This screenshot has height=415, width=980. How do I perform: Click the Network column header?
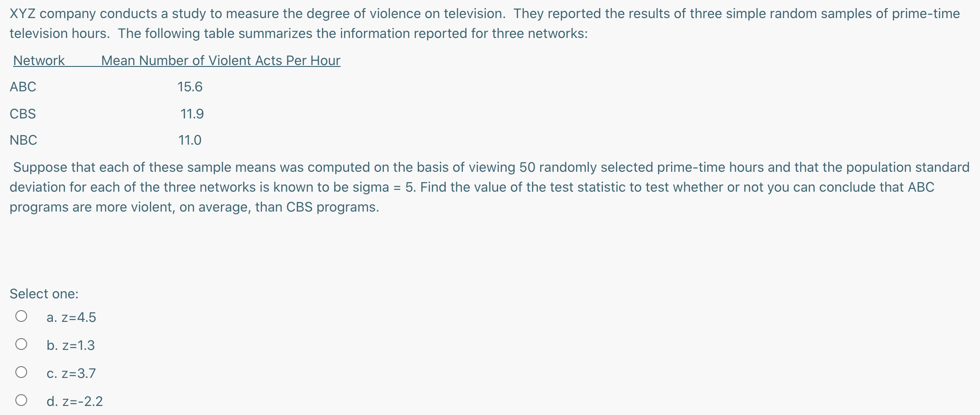point(39,60)
